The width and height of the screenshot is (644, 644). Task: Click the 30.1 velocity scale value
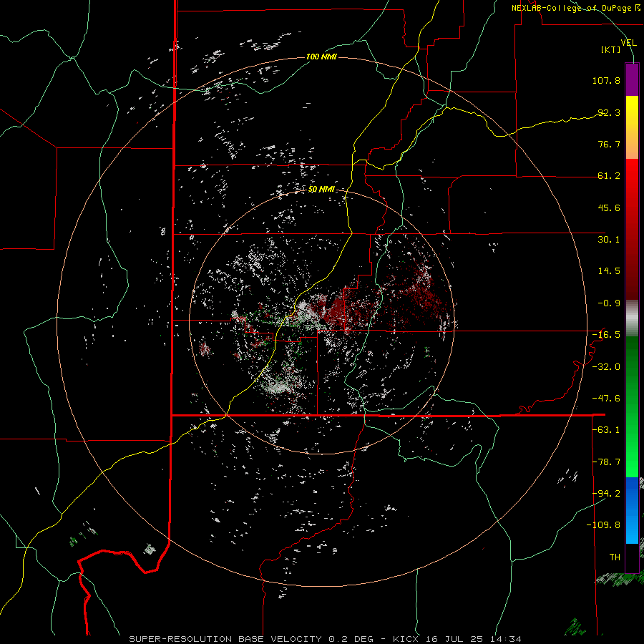pyautogui.click(x=609, y=240)
